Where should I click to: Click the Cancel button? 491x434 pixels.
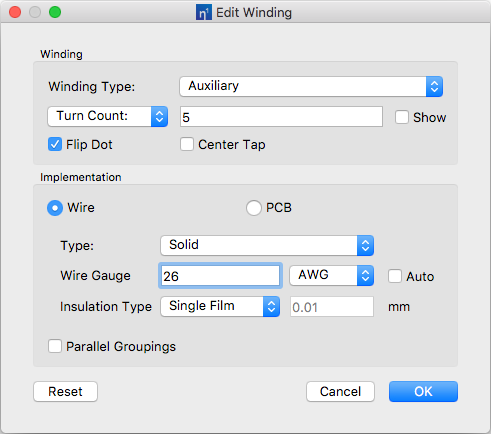[x=340, y=391]
